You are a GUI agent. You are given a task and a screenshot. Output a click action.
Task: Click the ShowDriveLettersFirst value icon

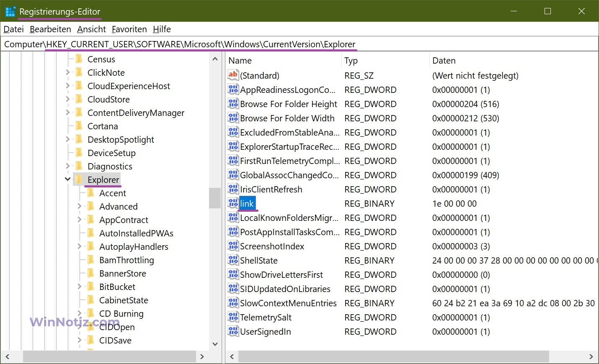(x=233, y=274)
